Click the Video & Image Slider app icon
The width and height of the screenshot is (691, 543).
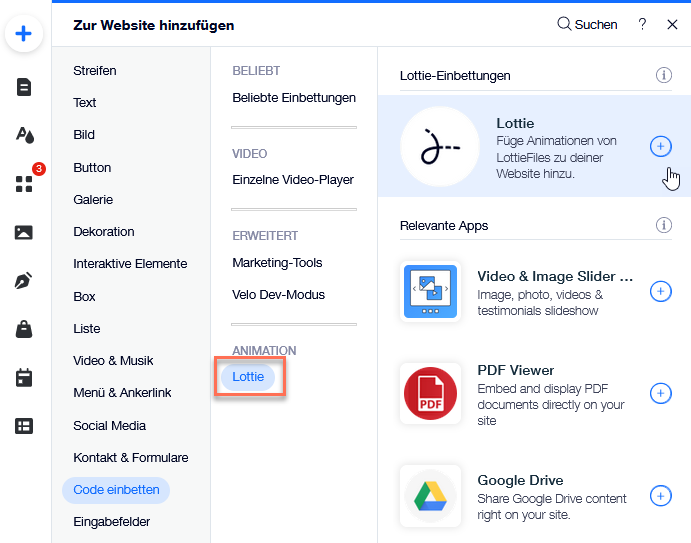(x=431, y=291)
